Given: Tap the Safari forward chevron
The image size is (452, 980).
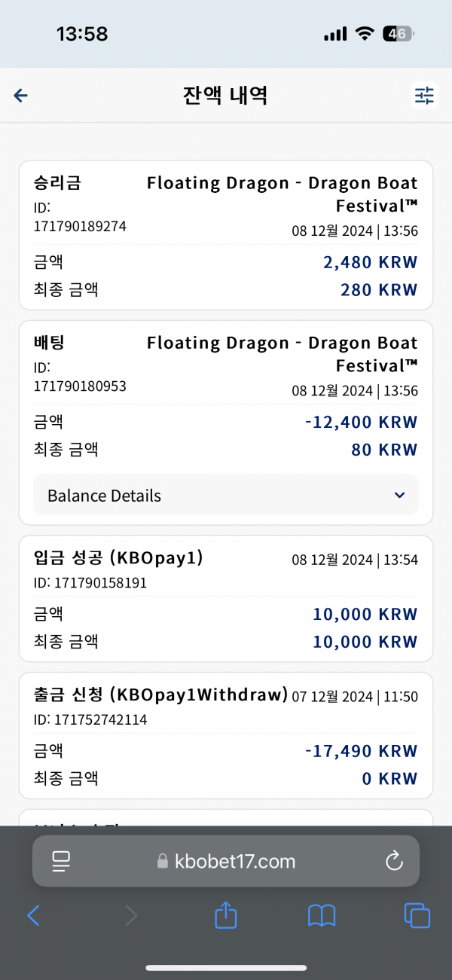Looking at the screenshot, I should 131,915.
